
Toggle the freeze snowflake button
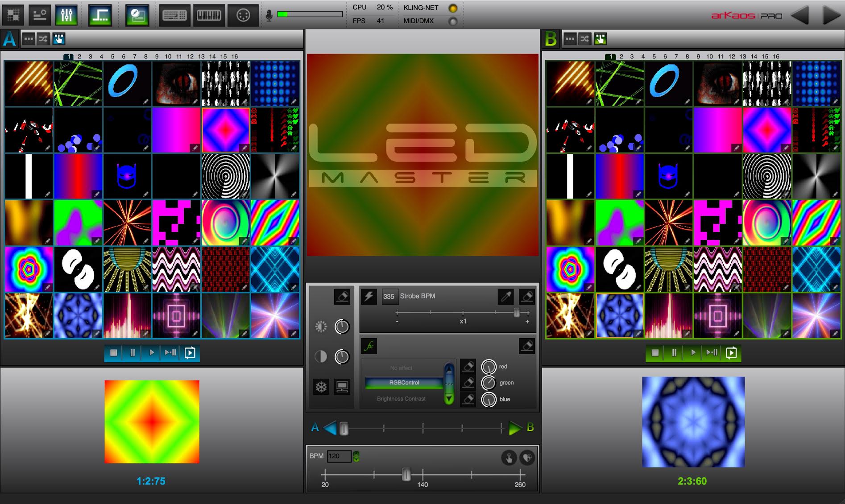(x=321, y=387)
